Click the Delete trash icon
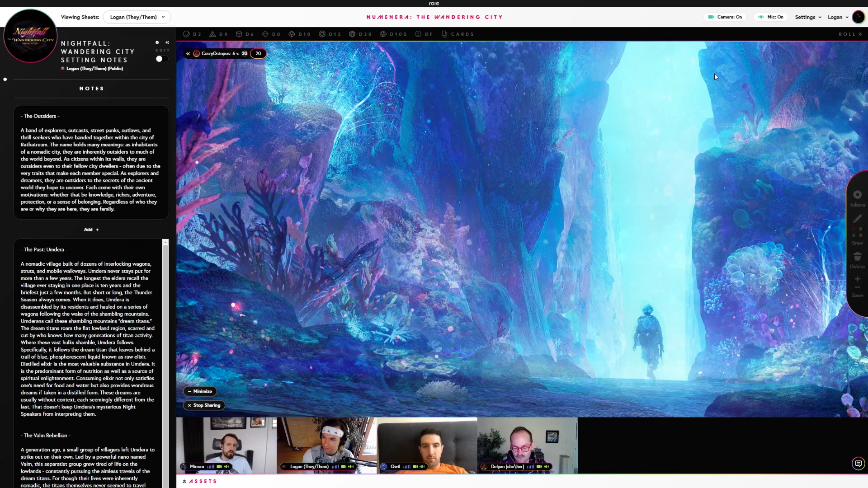 (857, 257)
